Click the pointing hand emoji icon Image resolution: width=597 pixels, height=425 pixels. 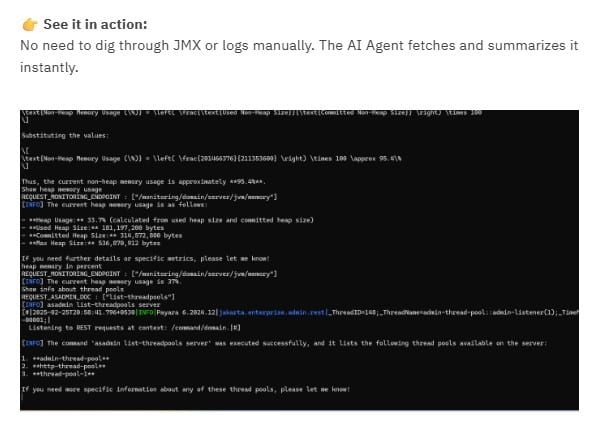(30, 25)
